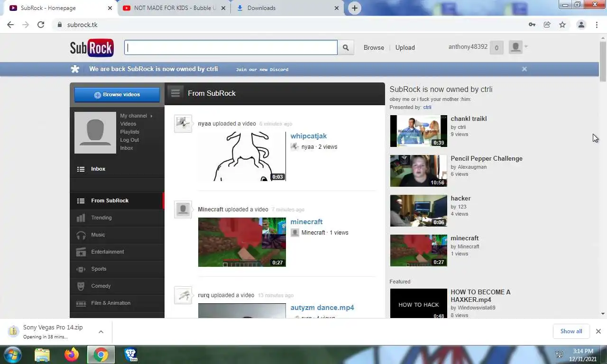Viewport: 607px width, 364px height.
Task: Open Join our new Discord link
Action: pyautogui.click(x=262, y=69)
